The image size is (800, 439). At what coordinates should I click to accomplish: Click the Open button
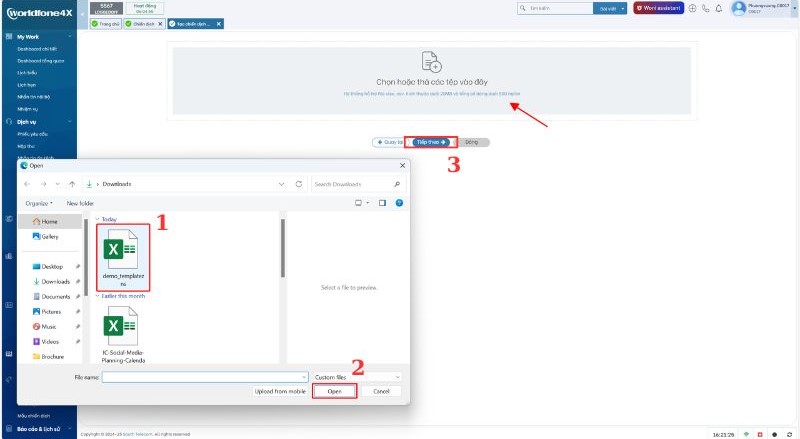point(334,391)
